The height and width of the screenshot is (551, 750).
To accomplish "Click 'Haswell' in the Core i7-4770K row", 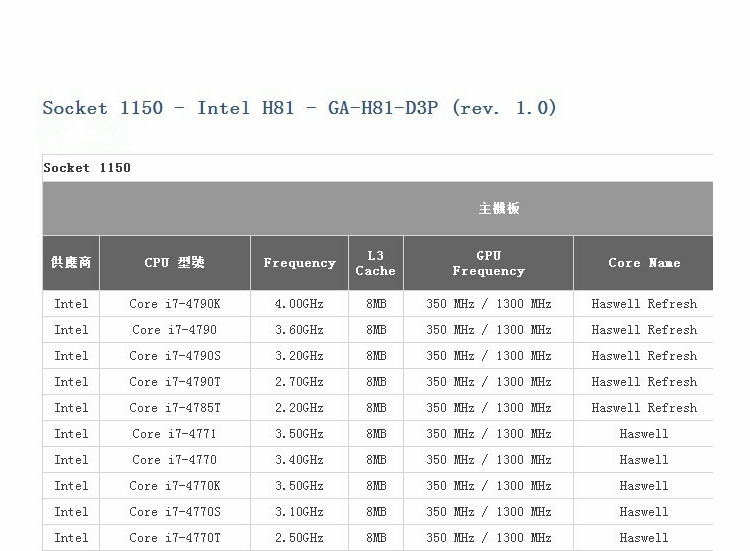I will (644, 485).
